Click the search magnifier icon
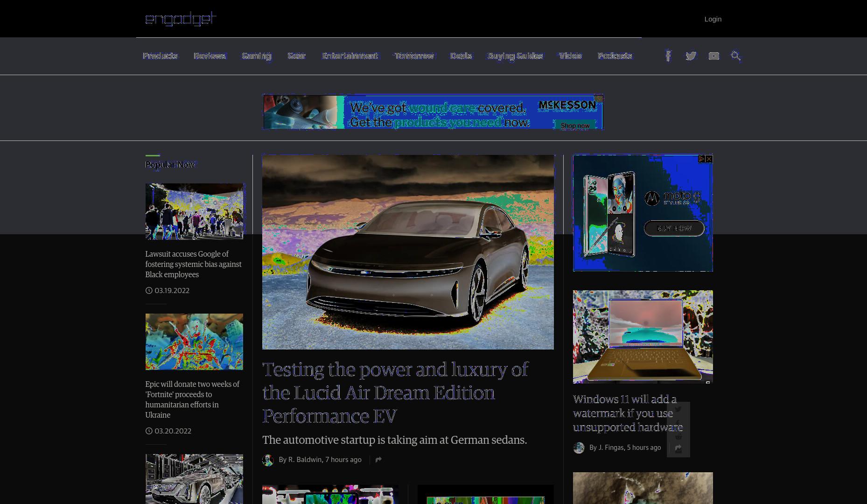The height and width of the screenshot is (504, 867). click(736, 56)
